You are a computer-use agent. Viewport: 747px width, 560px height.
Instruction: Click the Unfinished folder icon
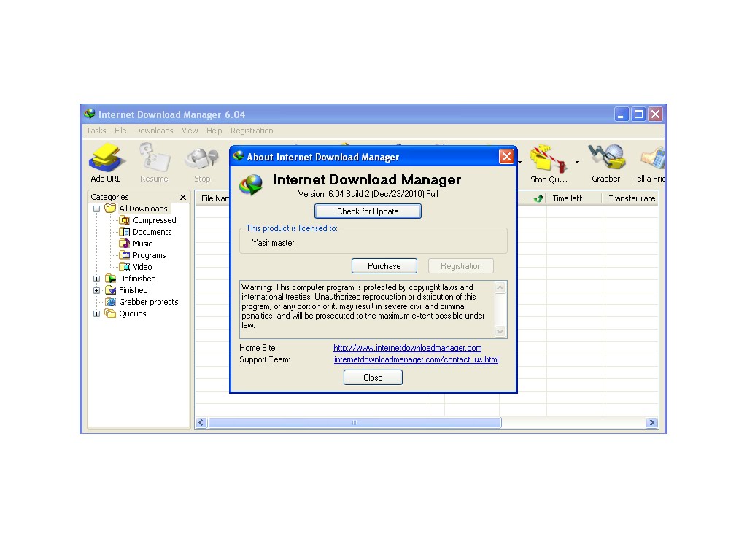coord(111,279)
